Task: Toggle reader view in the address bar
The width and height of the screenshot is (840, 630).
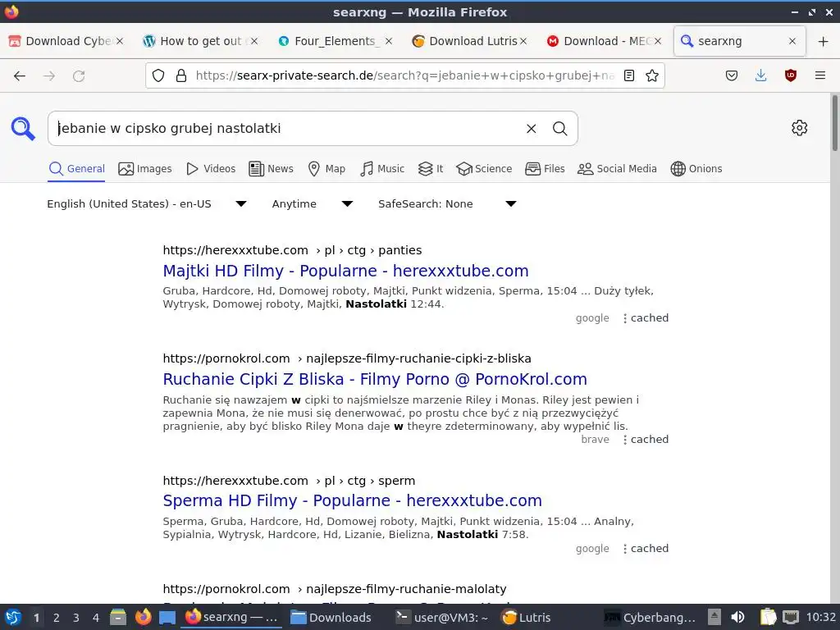Action: click(629, 75)
